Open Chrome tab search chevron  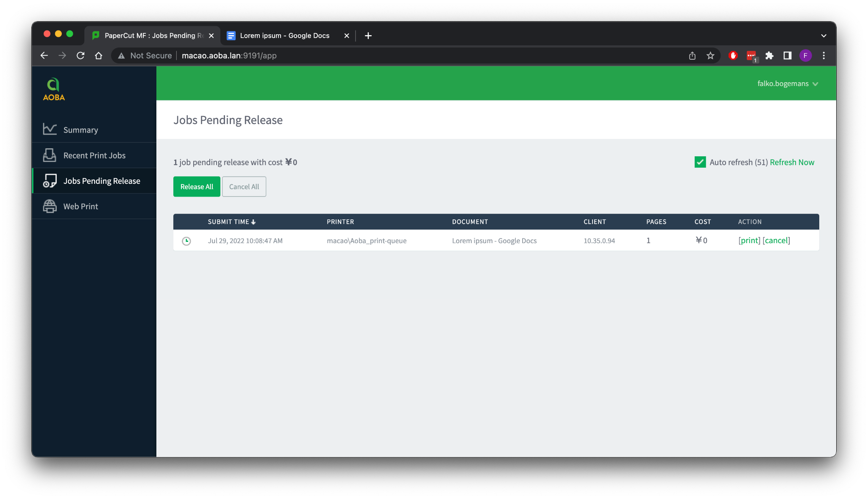[823, 36]
